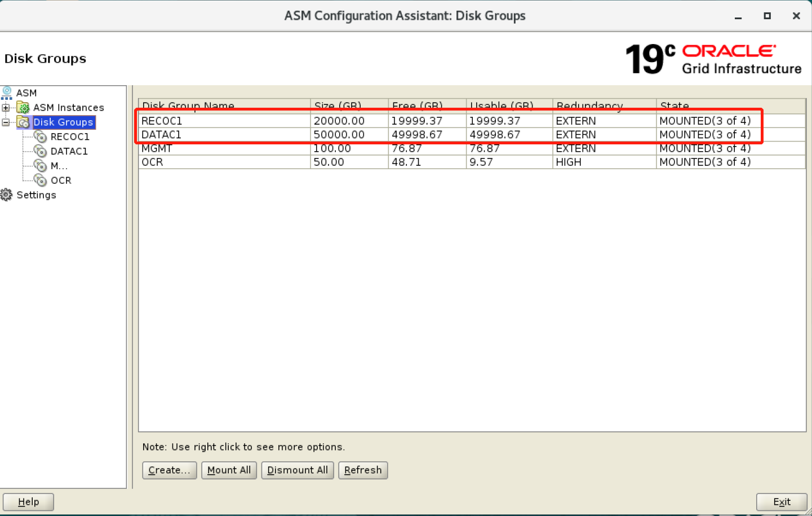The height and width of the screenshot is (516, 812).
Task: Click the Mount All button
Action: (229, 470)
